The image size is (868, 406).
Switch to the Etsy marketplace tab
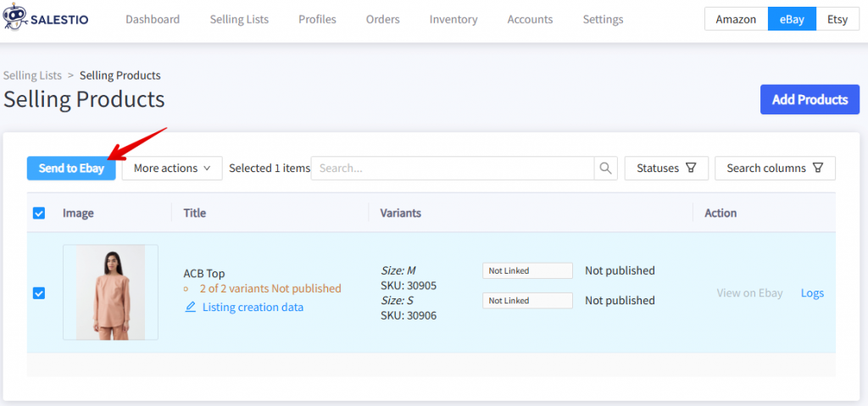(x=837, y=19)
